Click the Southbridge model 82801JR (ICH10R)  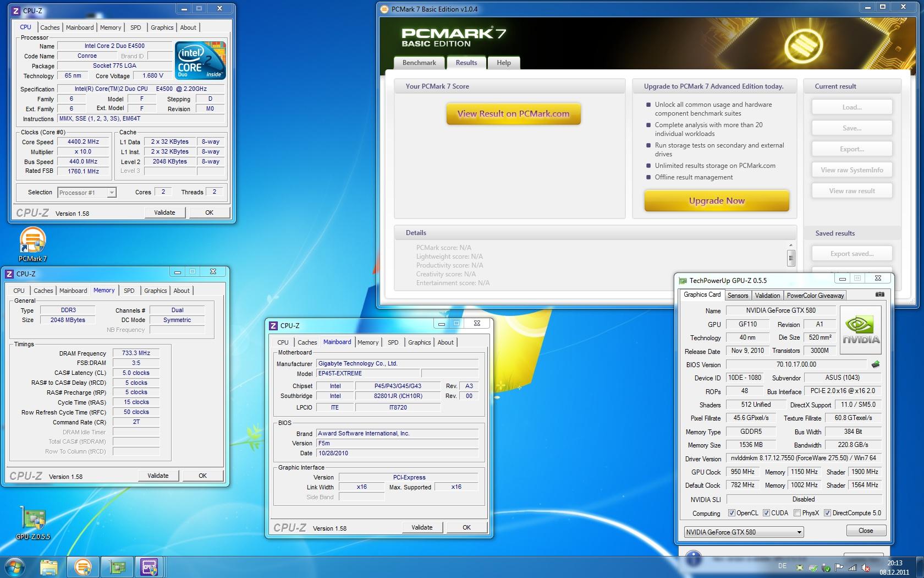[398, 396]
